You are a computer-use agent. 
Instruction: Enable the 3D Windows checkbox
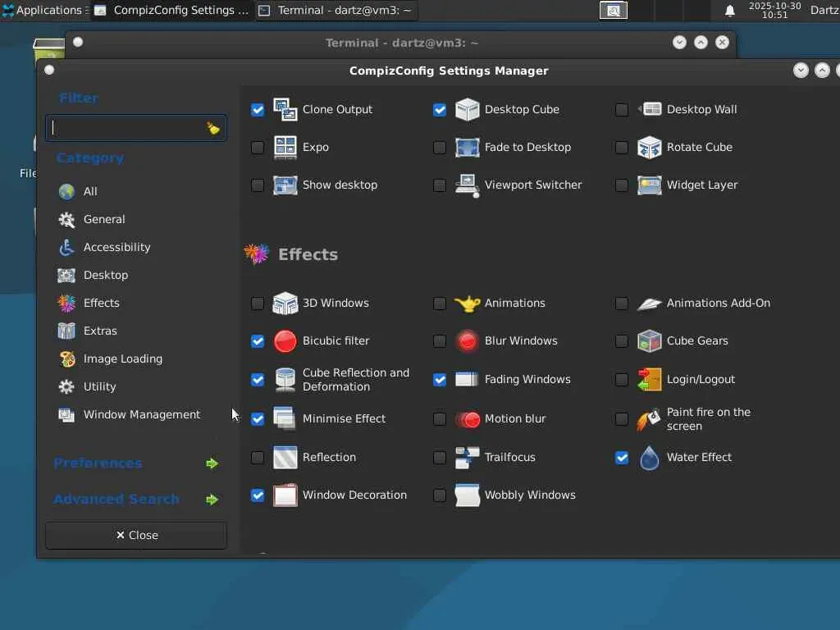258,304
